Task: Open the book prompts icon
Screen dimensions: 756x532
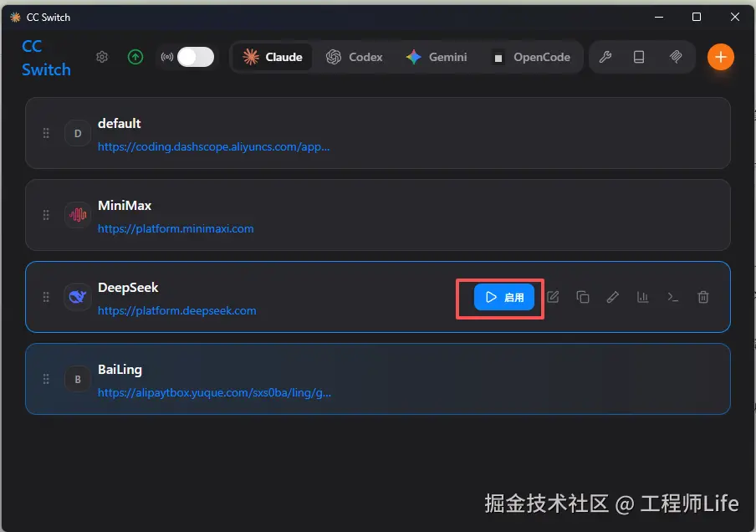Action: click(x=639, y=57)
